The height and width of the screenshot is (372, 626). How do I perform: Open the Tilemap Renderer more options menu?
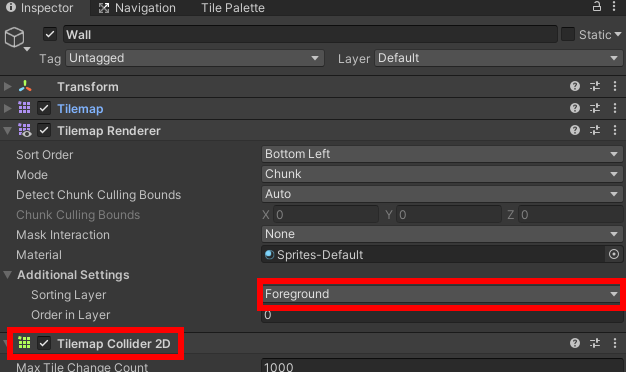tap(615, 130)
